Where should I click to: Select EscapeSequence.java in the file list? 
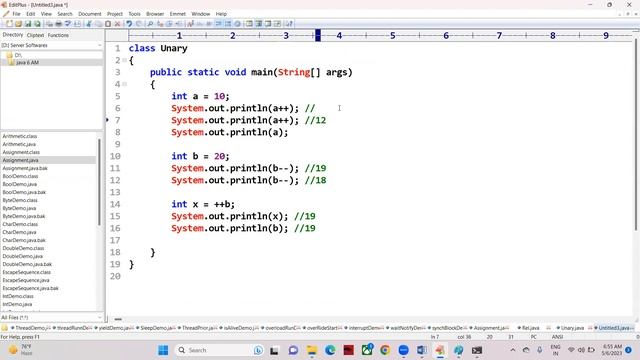[26, 280]
